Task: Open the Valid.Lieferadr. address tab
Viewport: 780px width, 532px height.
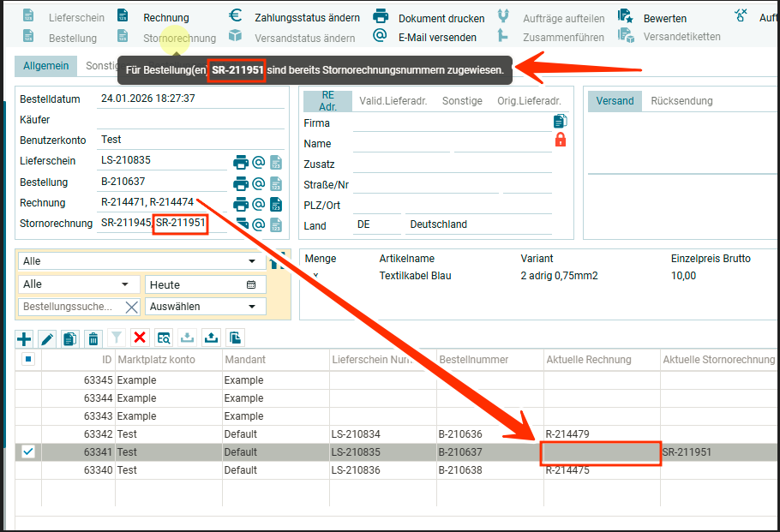Action: 393,101
